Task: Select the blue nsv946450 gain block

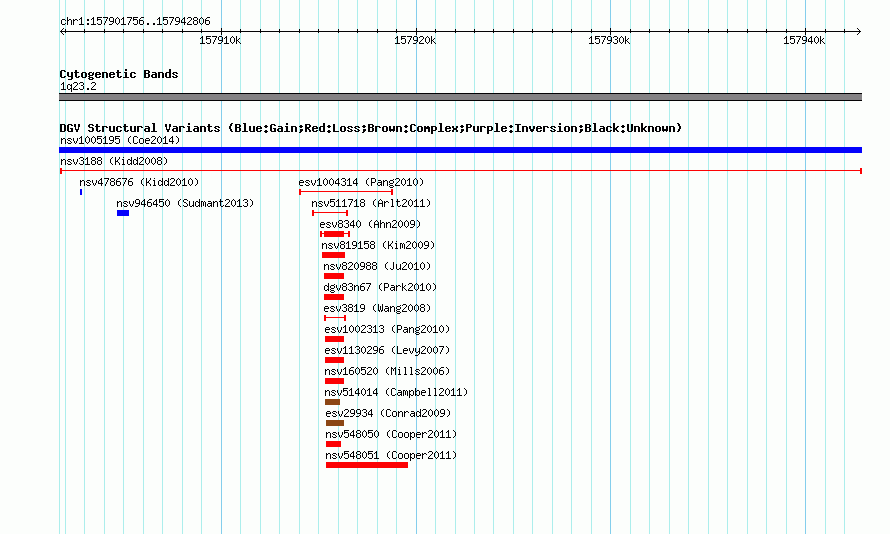Action: point(123,213)
